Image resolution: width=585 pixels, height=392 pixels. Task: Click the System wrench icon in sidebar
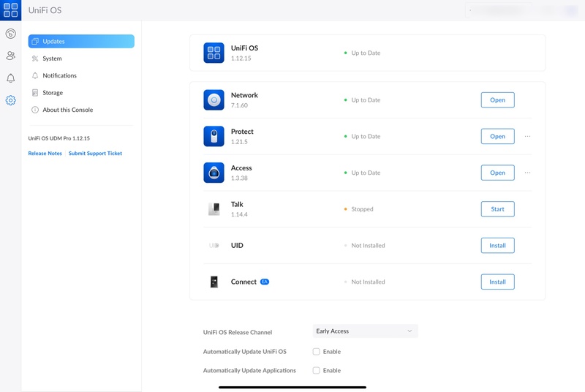click(x=35, y=59)
